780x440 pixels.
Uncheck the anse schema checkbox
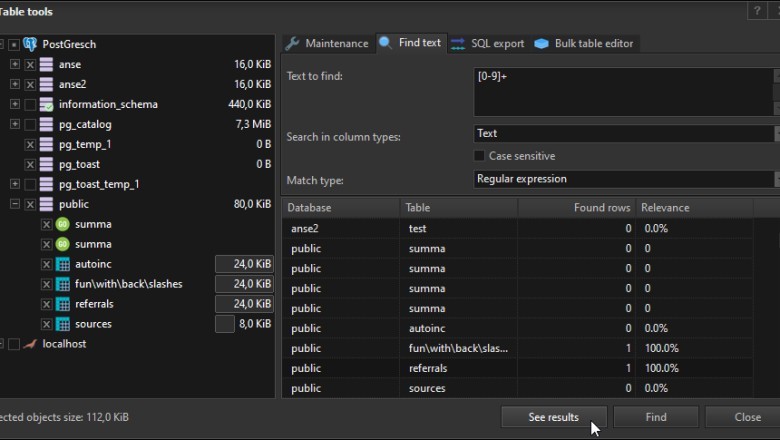tap(30, 65)
